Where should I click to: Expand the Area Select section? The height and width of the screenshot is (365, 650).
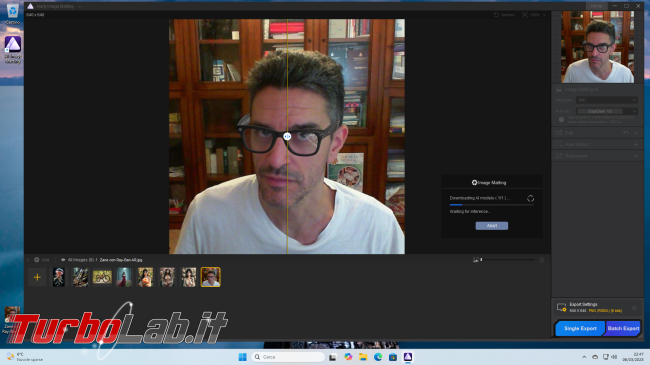[636, 144]
